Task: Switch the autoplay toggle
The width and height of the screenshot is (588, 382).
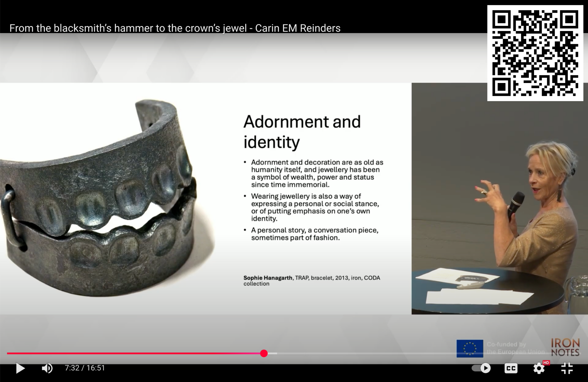Action: pos(481,368)
